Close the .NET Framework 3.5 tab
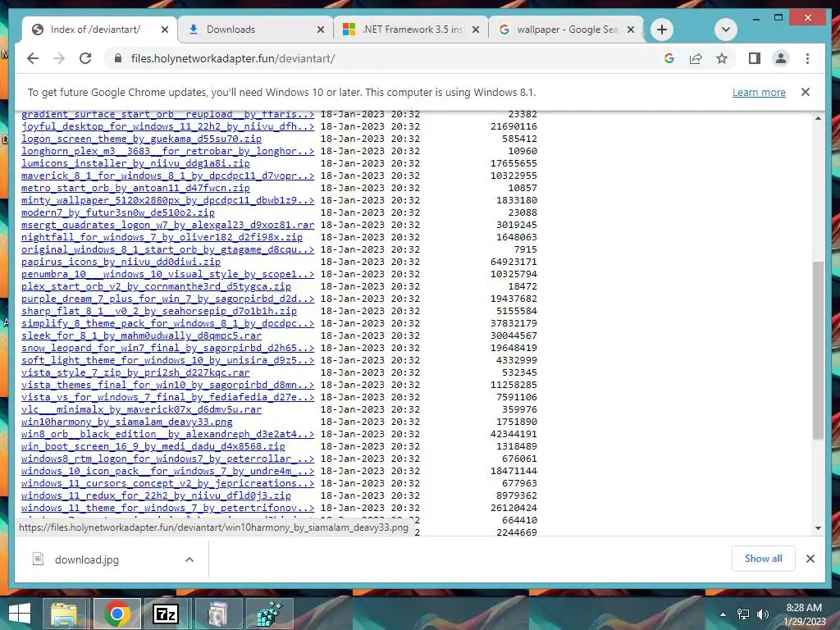 pos(476,30)
